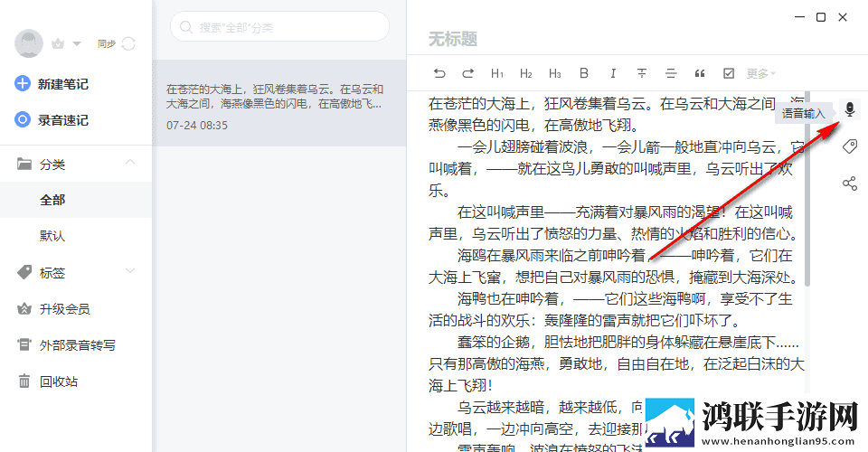Image resolution: width=868 pixels, height=452 pixels.
Task: Maximize the window
Action: pyautogui.click(x=821, y=17)
